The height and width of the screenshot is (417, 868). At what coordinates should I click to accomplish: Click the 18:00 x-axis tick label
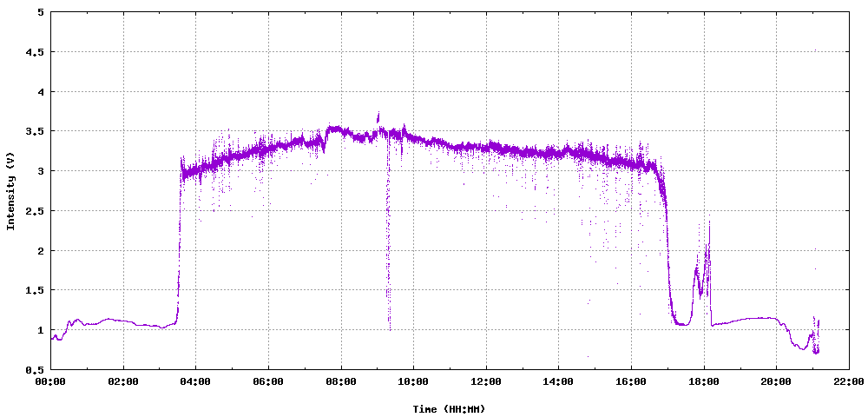(704, 381)
